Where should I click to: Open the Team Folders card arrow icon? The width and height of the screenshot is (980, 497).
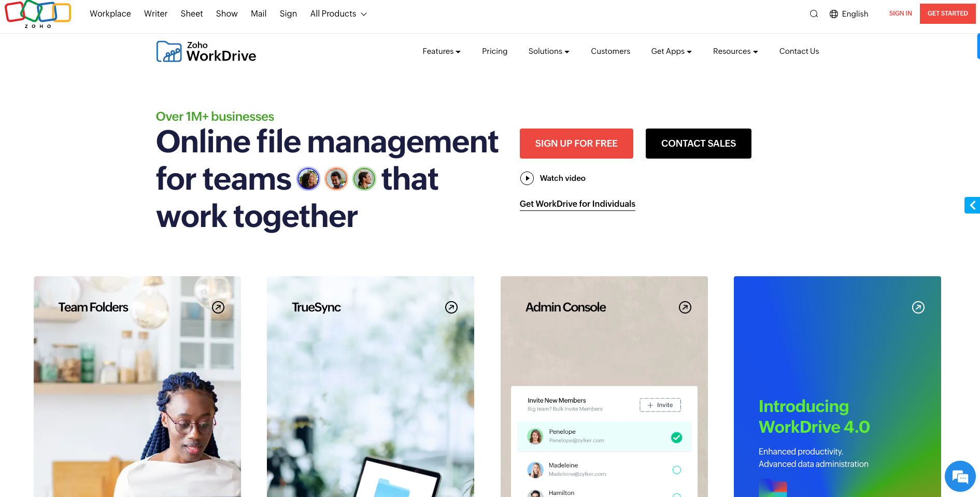tap(218, 307)
